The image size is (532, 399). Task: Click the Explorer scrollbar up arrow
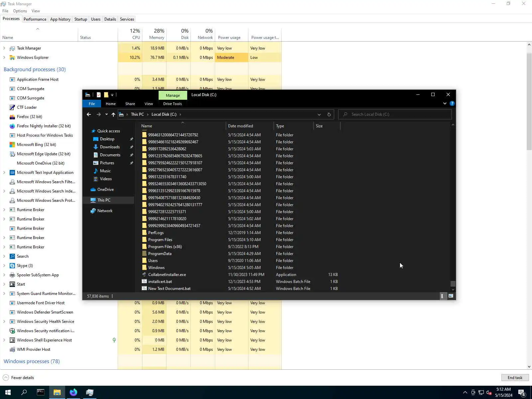453,125
